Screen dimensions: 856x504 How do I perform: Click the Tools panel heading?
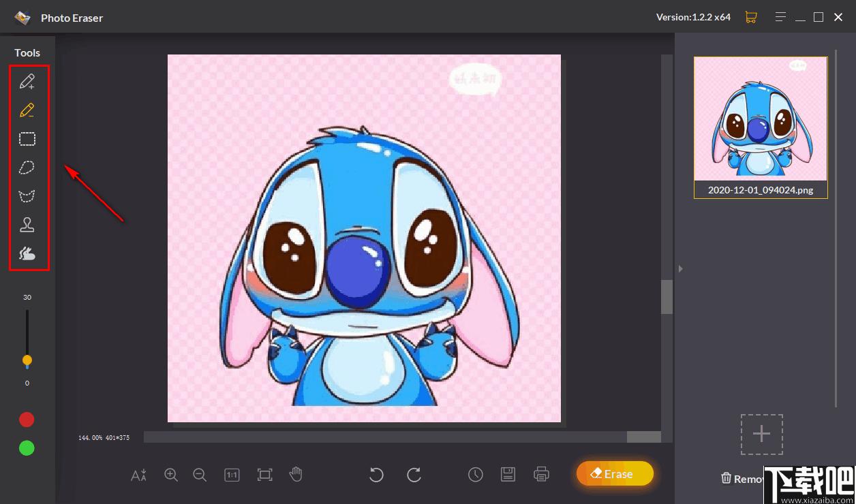[27, 52]
